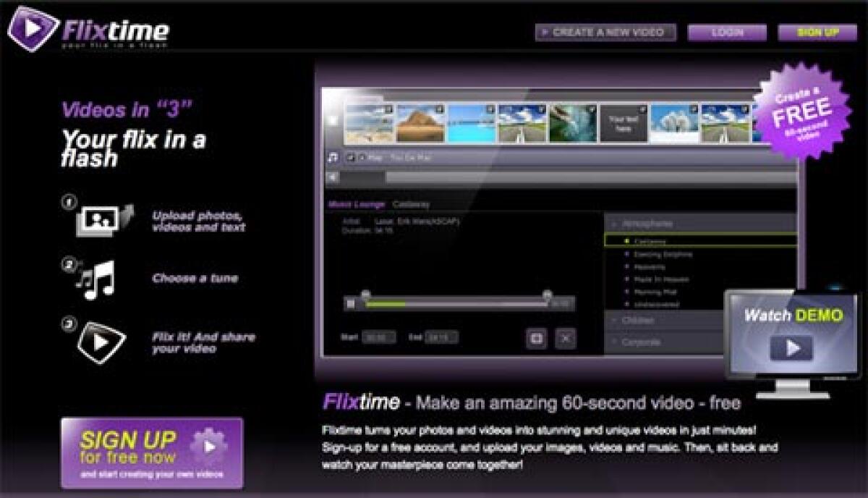This screenshot has width=868, height=498.
Task: Click the left scroll arrow below music bar
Action: click(333, 177)
